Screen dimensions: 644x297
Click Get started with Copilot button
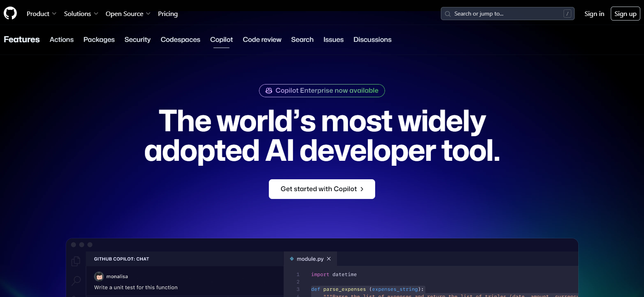(x=322, y=189)
